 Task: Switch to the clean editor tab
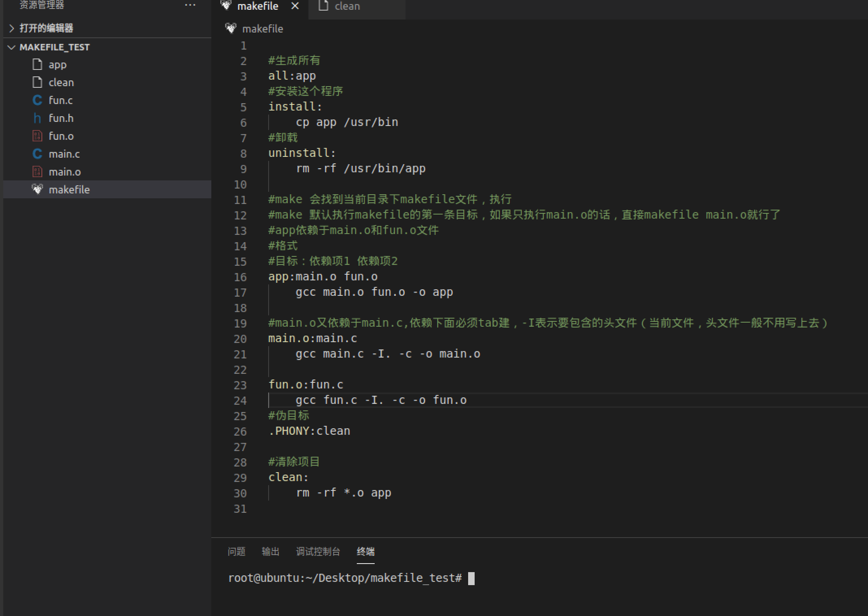click(347, 6)
